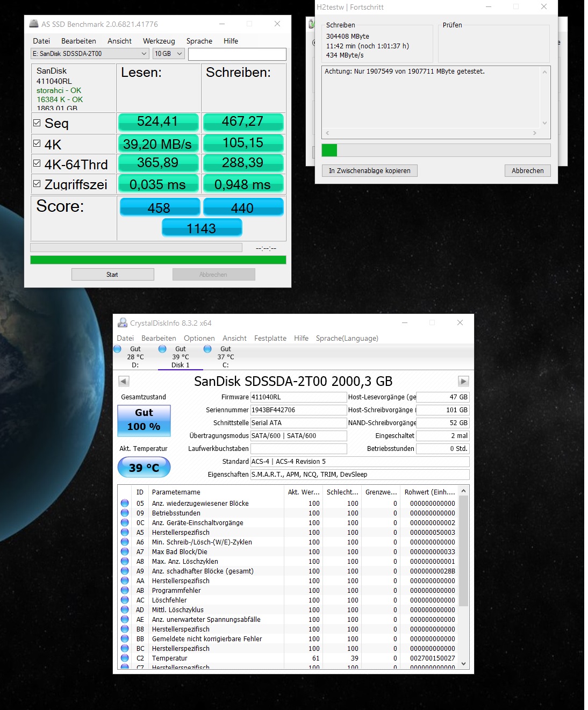
Task: Click status orb for attribute A6 row
Action: tap(125, 542)
